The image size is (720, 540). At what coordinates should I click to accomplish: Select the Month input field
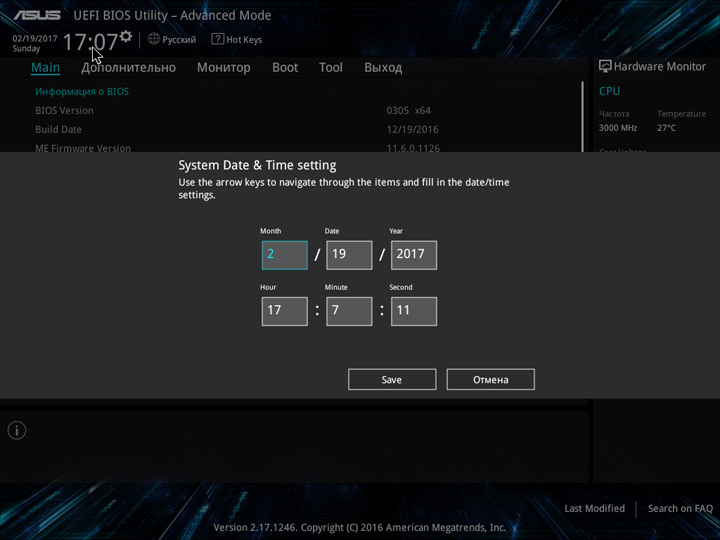point(285,255)
